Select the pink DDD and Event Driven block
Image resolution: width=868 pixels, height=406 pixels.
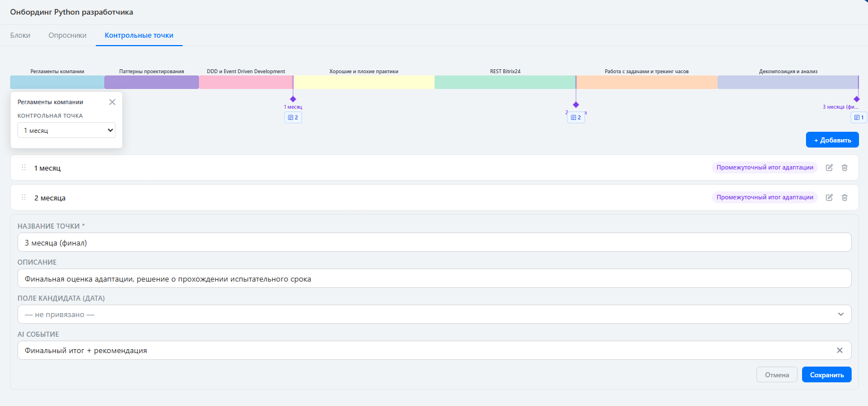click(x=246, y=82)
